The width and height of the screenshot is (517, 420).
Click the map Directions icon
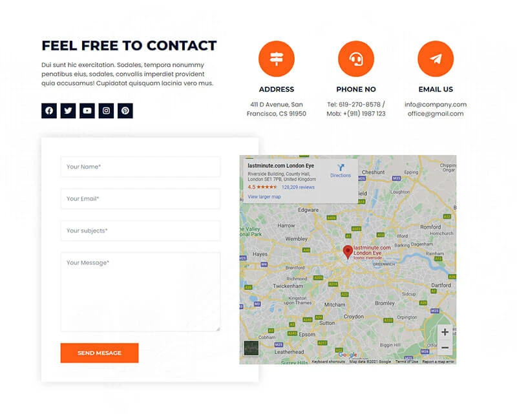point(341,167)
